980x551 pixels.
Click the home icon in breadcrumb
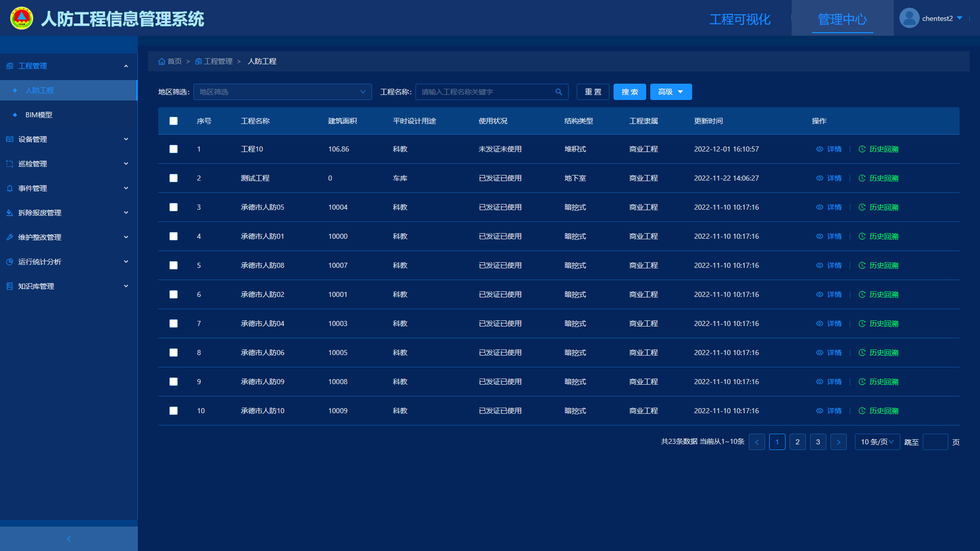[162, 61]
